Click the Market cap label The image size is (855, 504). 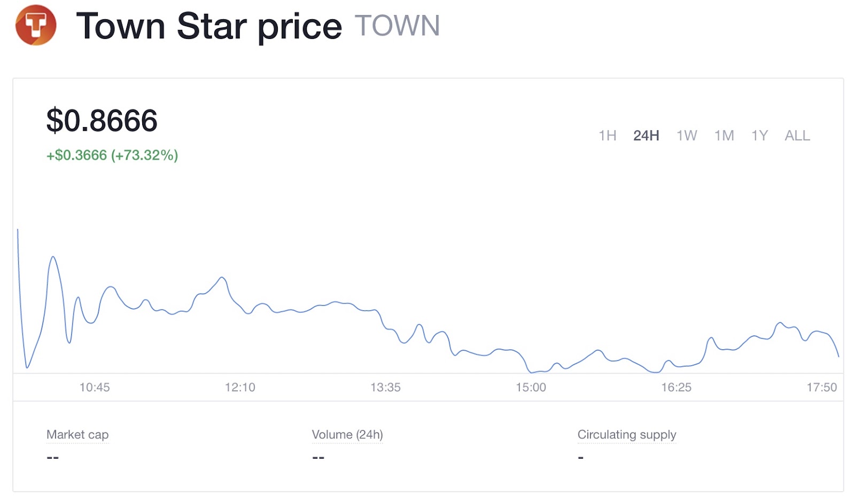pos(77,435)
